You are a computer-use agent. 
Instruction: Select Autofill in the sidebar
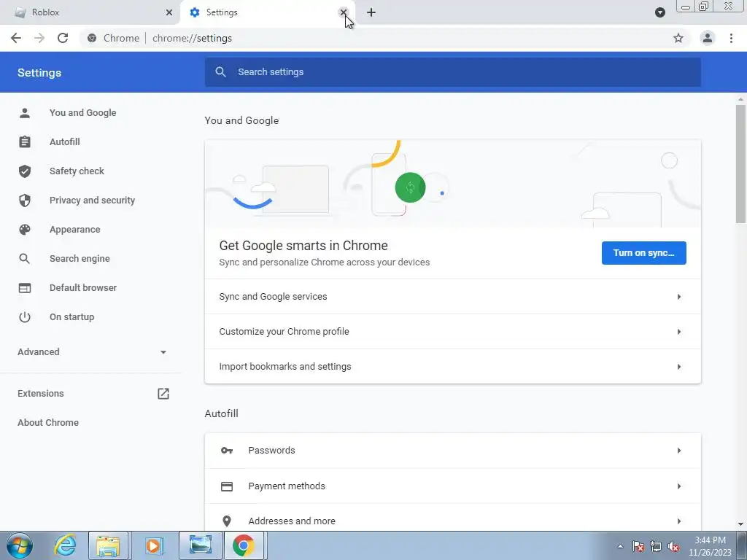(x=65, y=142)
